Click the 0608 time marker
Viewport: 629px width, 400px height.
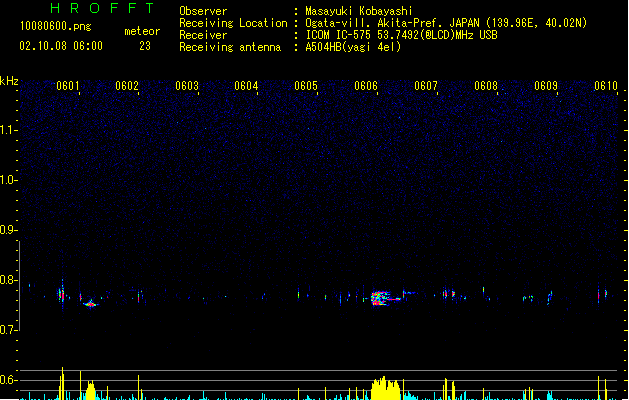tap(486, 86)
